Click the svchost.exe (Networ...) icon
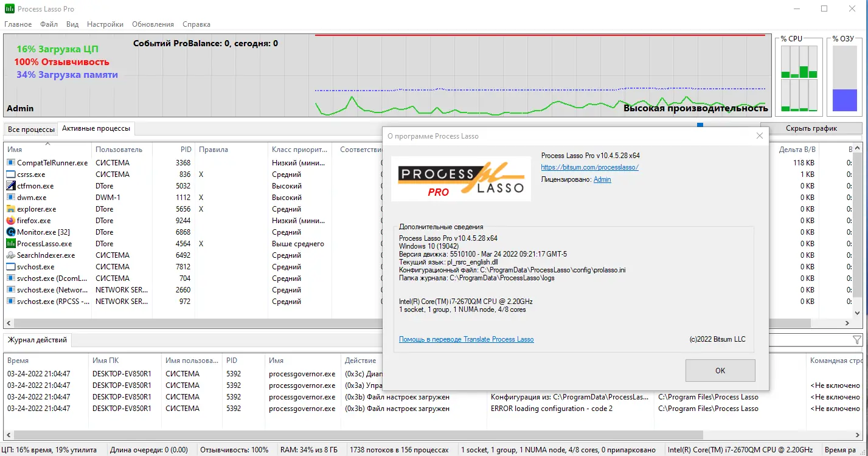868x456 pixels. 11,290
